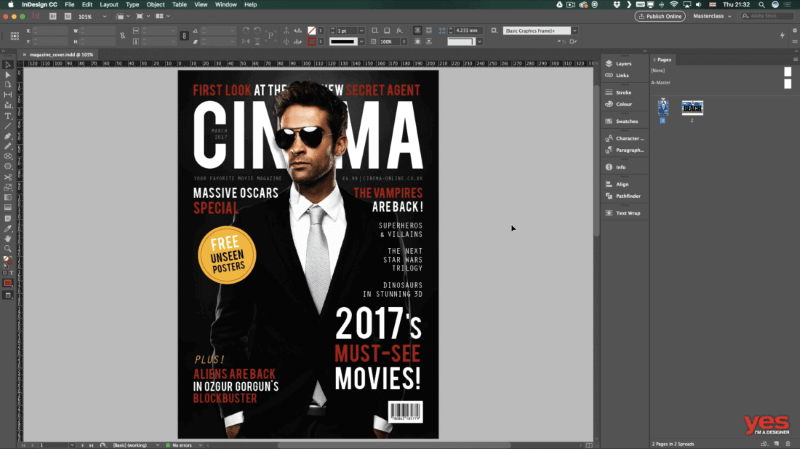This screenshot has height=449, width=800.
Task: Open the Layout menu
Action: point(108,5)
